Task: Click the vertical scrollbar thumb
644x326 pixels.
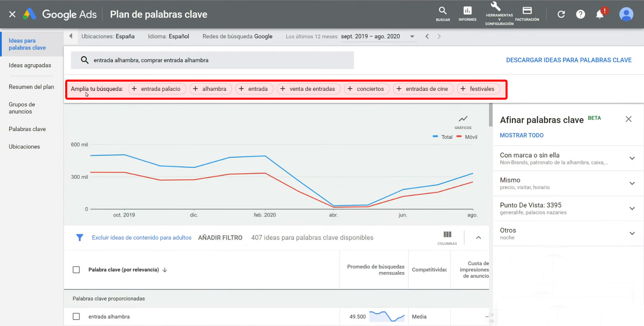Action: coord(491,115)
